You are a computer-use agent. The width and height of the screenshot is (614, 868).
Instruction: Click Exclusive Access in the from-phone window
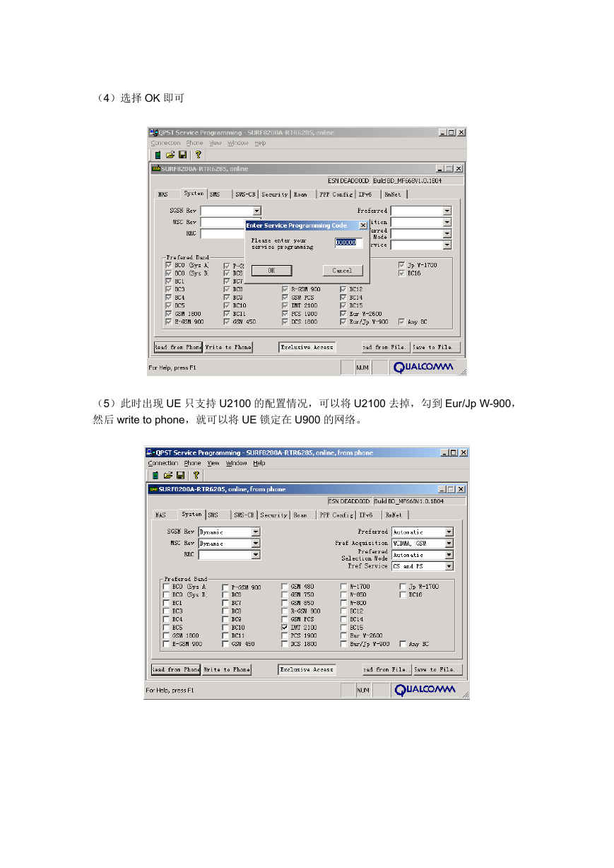tap(307, 669)
